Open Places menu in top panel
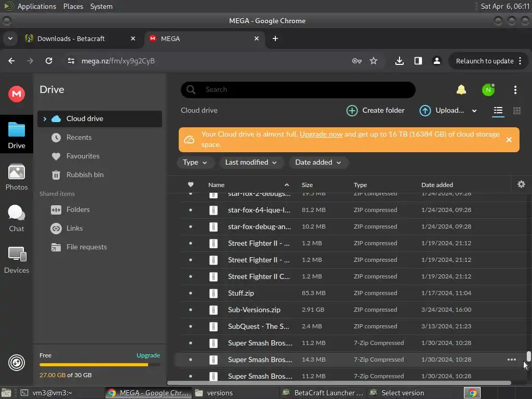 [73, 6]
